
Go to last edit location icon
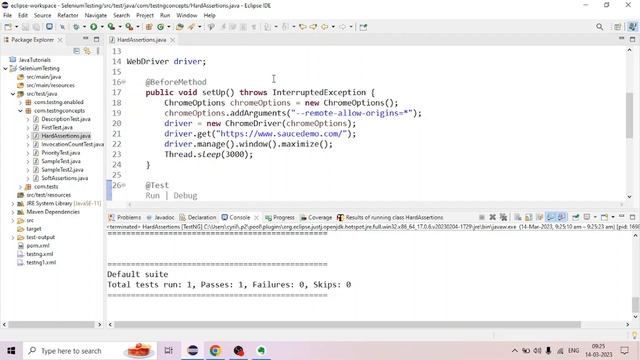coord(302,27)
